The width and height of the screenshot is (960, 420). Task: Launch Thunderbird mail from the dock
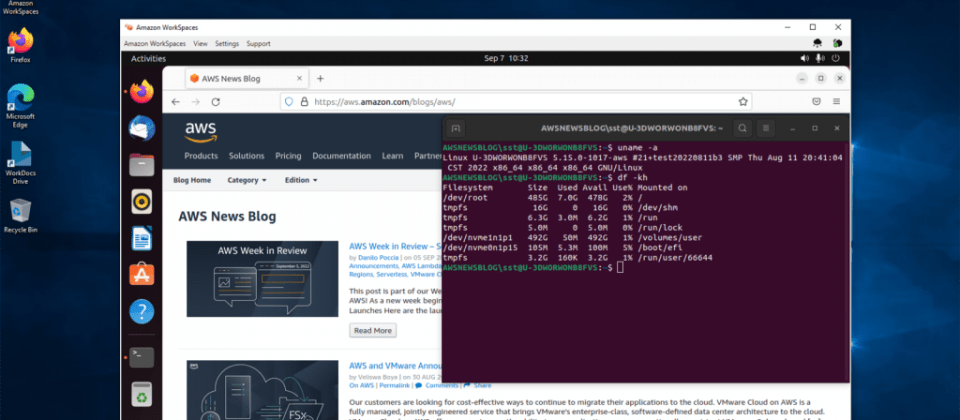click(141, 129)
